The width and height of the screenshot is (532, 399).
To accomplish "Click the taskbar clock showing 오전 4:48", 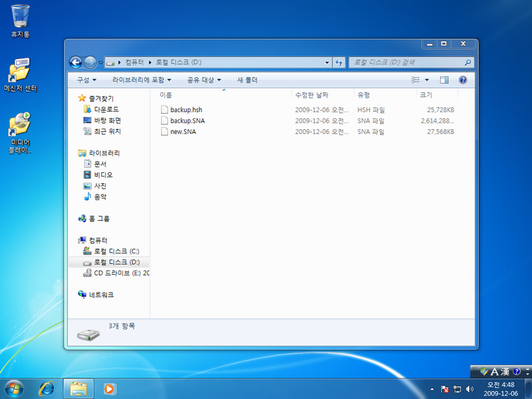I will point(500,389).
